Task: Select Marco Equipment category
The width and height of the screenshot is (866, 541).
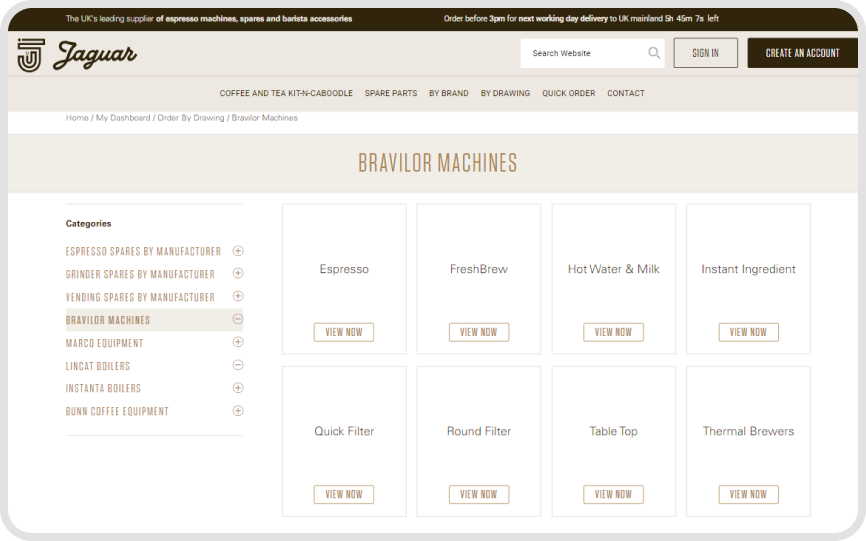Action: 104,343
